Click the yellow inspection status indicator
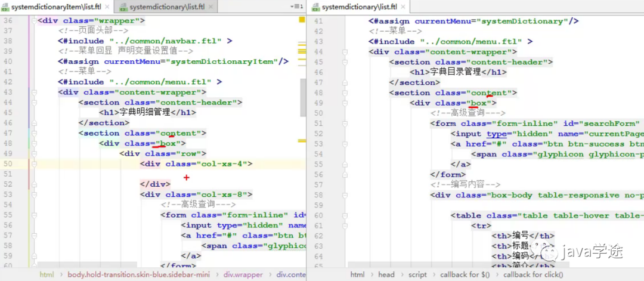This screenshot has width=644, height=281. [302, 20]
